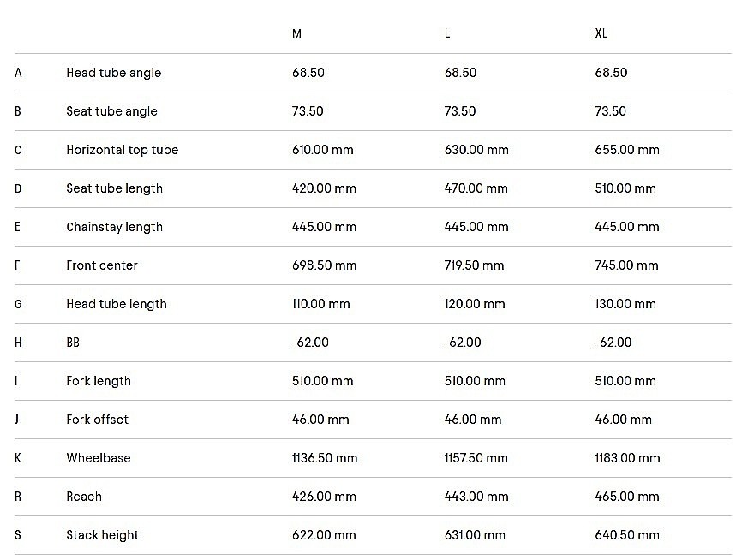
Task: Select the 640.50 mm stack height value
Action: coord(627,535)
